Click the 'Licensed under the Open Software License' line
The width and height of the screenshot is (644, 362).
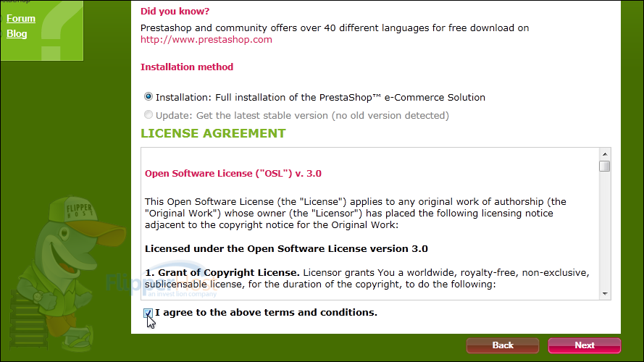click(286, 249)
